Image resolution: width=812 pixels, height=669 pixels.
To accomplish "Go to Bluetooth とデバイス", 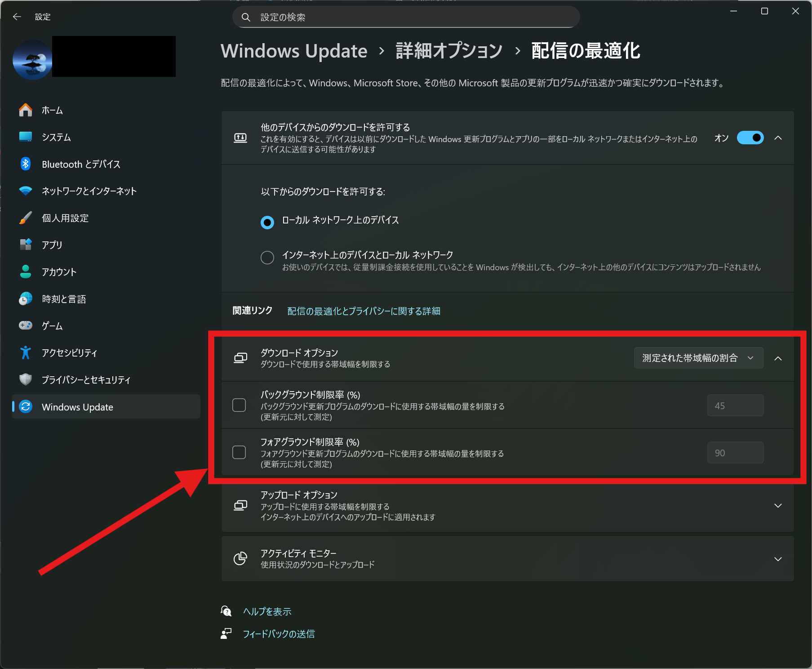I will click(106, 164).
